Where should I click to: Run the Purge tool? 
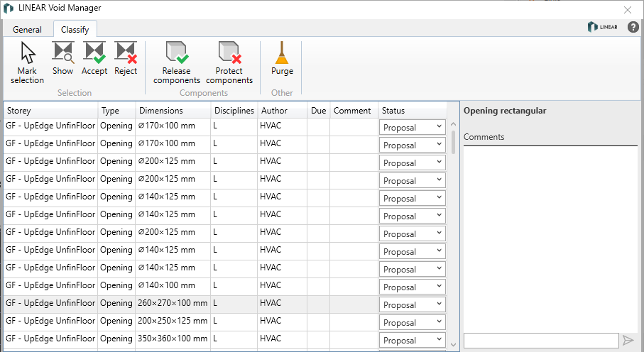pyautogui.click(x=282, y=58)
